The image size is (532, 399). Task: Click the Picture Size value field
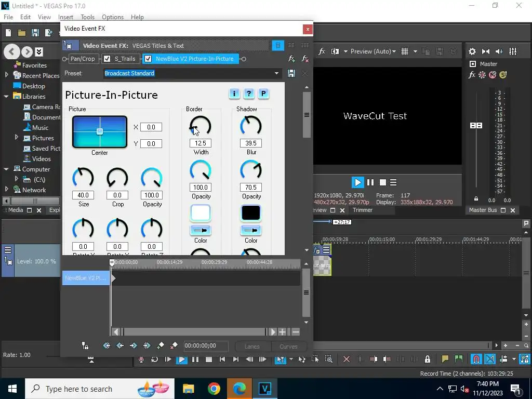[x=83, y=195]
